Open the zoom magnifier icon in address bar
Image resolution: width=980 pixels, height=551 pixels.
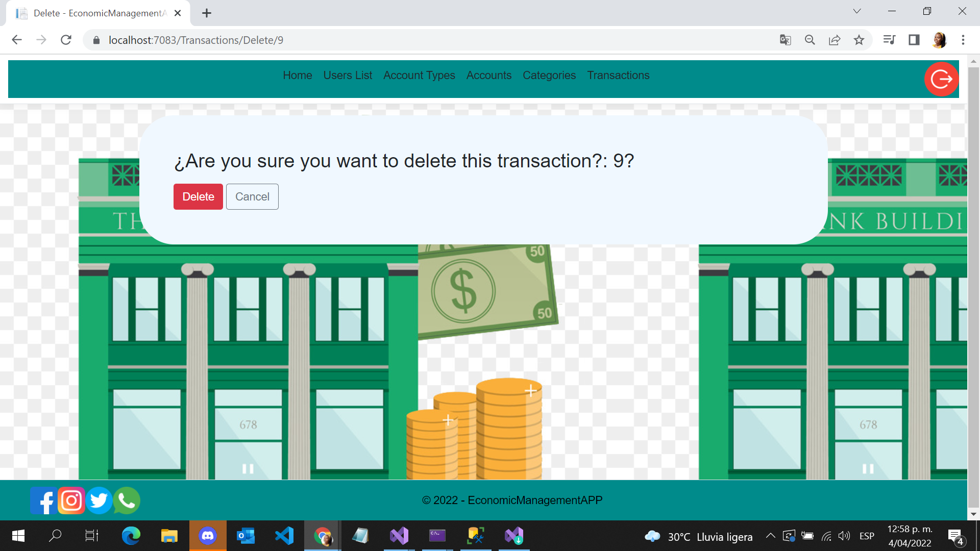810,40
